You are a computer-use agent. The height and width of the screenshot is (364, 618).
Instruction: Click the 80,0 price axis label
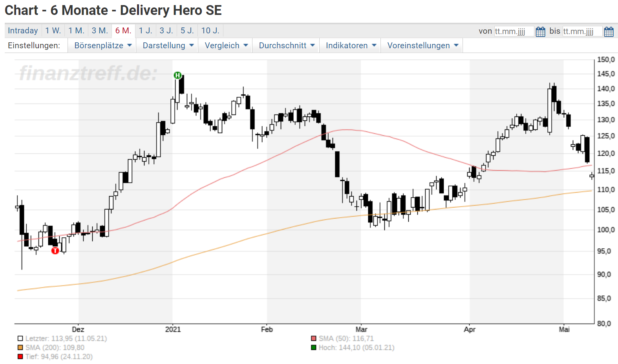pyautogui.click(x=604, y=324)
